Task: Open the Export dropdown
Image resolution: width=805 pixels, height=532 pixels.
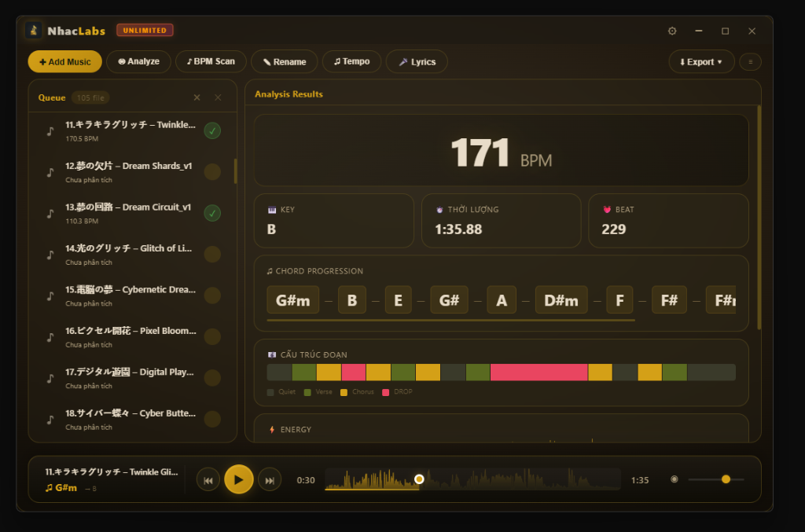Action: pyautogui.click(x=700, y=61)
